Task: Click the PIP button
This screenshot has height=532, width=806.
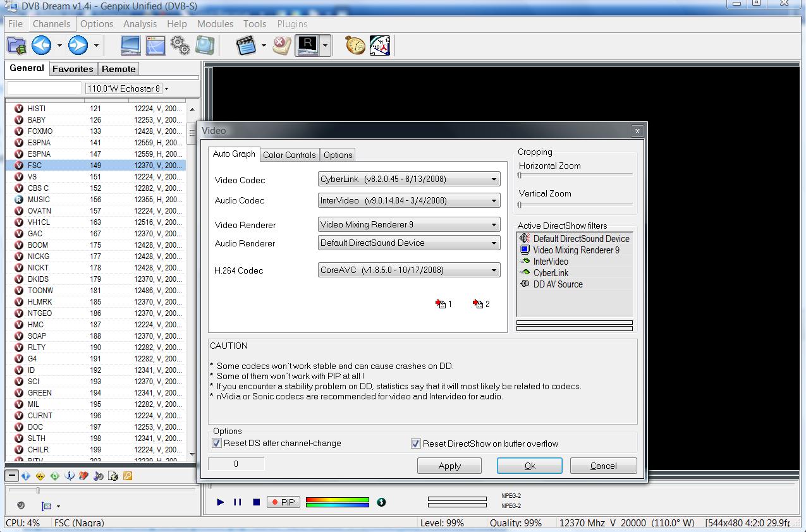Action: point(283,502)
